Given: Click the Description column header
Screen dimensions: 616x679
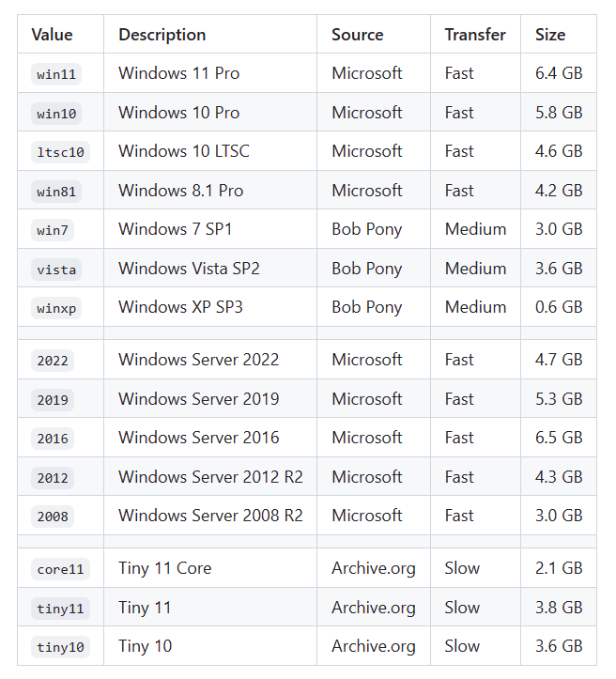Looking at the screenshot, I should 162,35.
